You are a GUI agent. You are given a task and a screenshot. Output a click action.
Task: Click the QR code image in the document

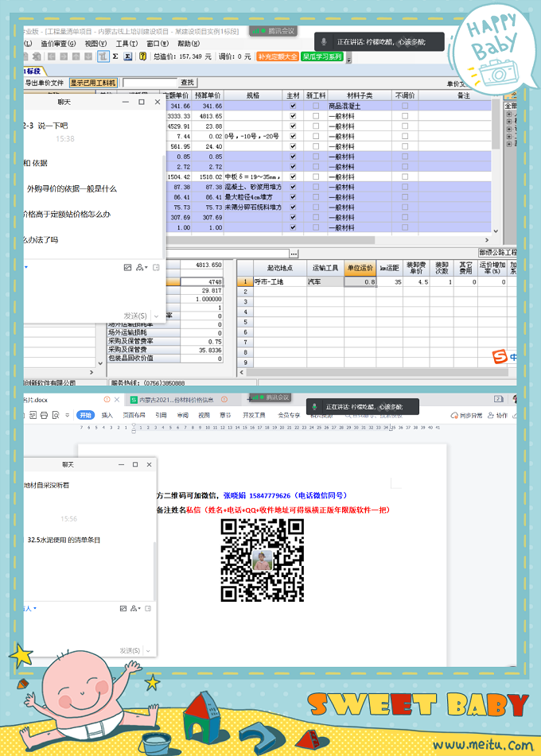point(262,560)
